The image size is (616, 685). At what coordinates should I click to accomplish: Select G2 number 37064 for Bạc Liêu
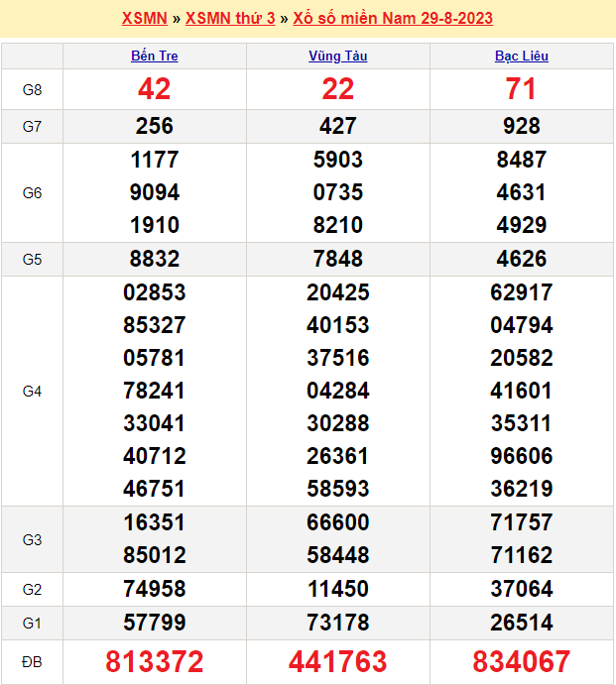click(521, 589)
